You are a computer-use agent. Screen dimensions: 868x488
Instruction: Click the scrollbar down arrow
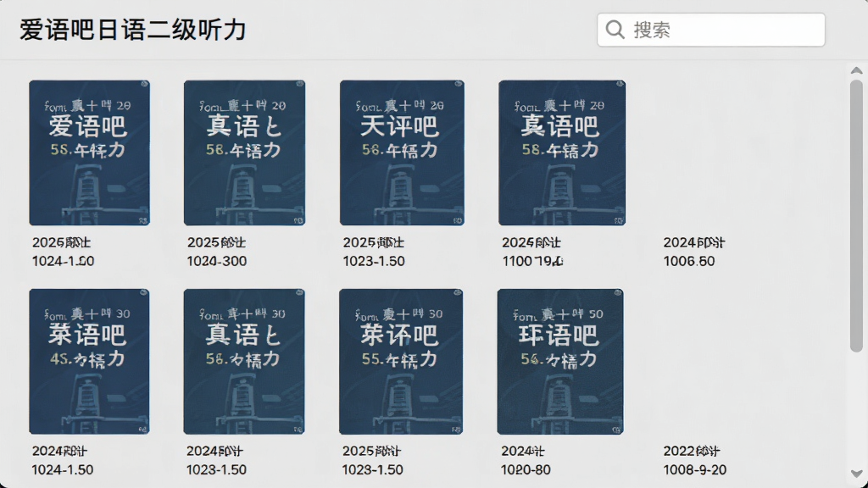point(856,474)
